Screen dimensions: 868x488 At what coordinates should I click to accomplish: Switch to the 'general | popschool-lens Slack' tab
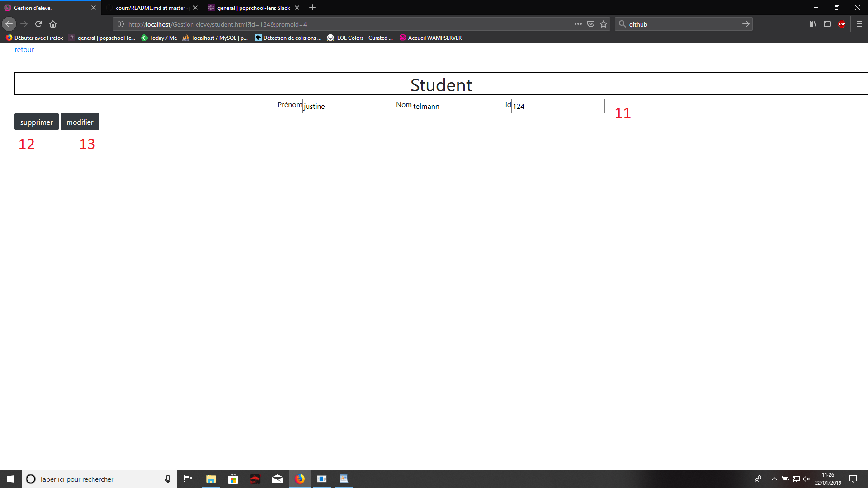pos(251,8)
